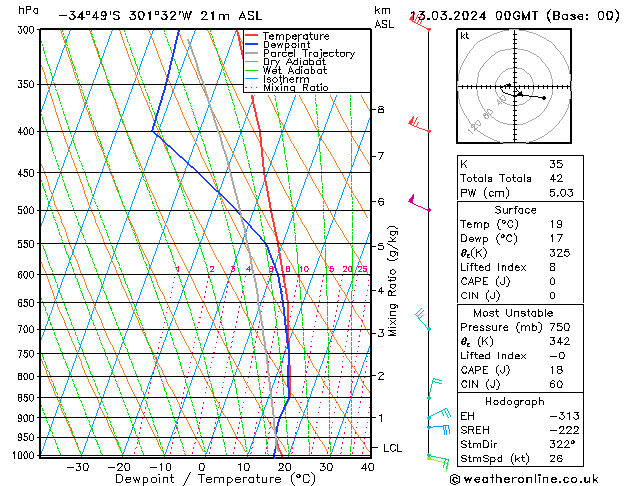The height and width of the screenshot is (486, 629).
Task: Click the most unstable CAPE value 18
Action: [x=556, y=370]
